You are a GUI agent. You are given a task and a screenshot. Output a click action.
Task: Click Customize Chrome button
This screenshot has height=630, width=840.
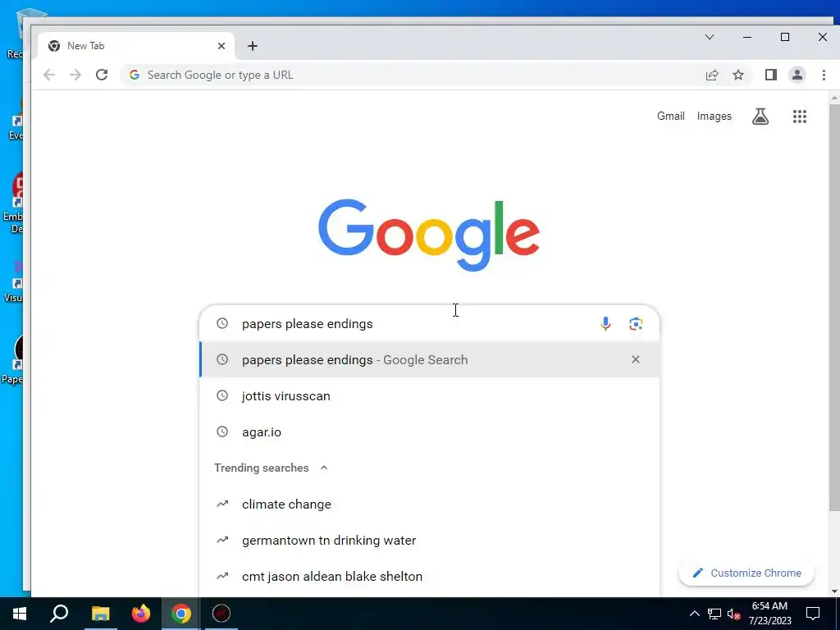tap(746, 573)
